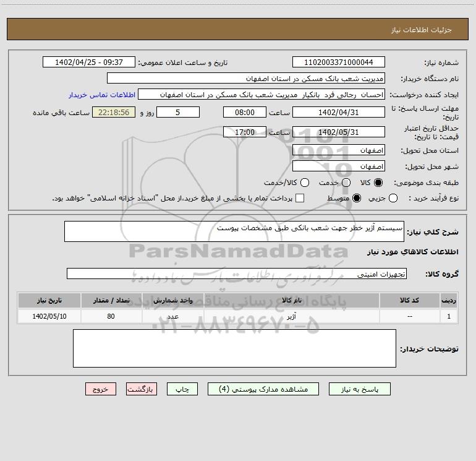The width and height of the screenshot is (476, 461).
Task: Click the remaining time 22:18:56 field
Action: coord(114,112)
